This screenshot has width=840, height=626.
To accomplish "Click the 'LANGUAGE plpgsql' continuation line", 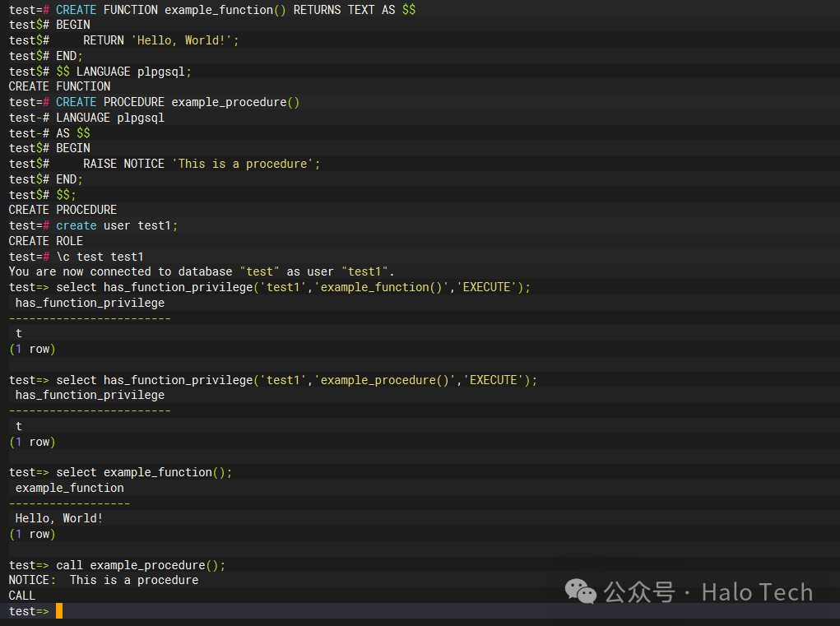I will (86, 118).
